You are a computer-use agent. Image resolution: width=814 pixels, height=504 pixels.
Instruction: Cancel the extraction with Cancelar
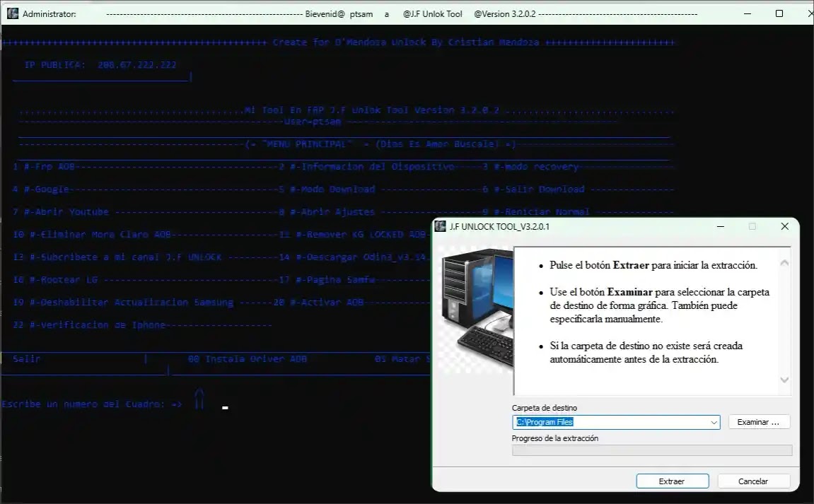pyautogui.click(x=753, y=481)
